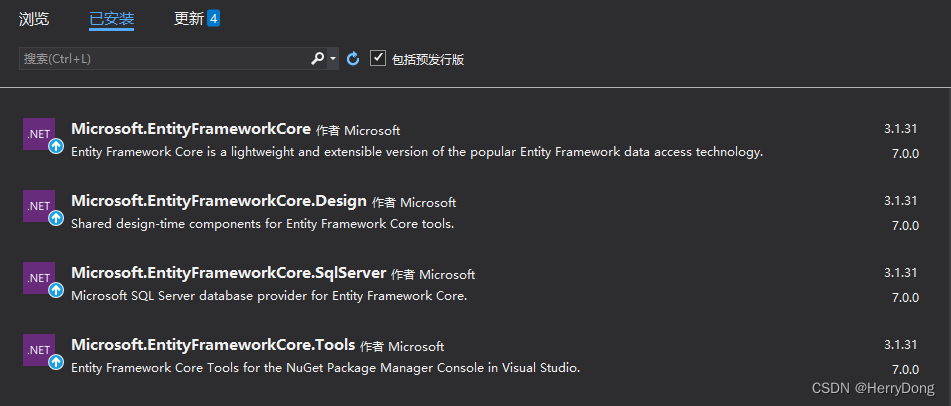This screenshot has width=951, height=406.
Task: Switch to the 浏览 tab
Action: 34,19
